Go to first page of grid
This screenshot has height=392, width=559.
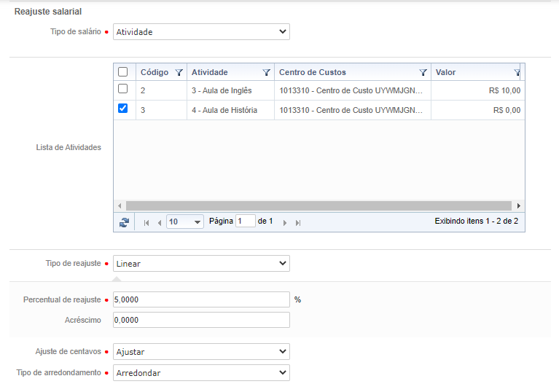pos(146,222)
